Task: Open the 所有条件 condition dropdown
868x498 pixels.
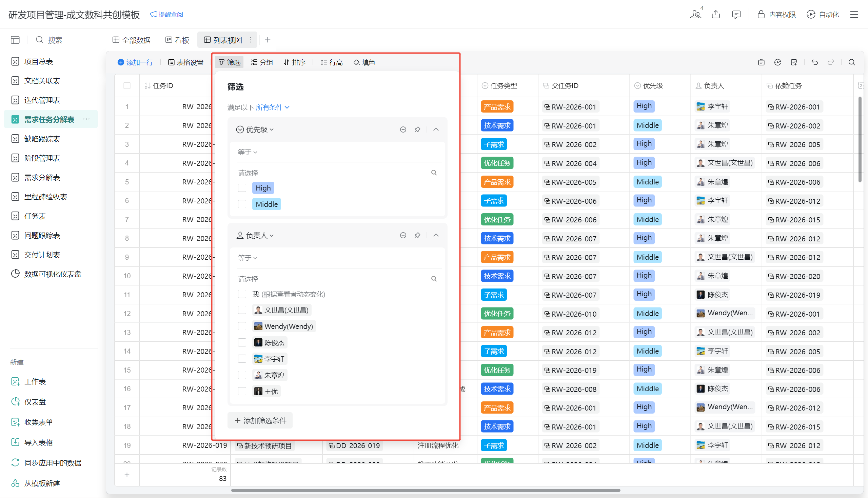Action: [272, 107]
